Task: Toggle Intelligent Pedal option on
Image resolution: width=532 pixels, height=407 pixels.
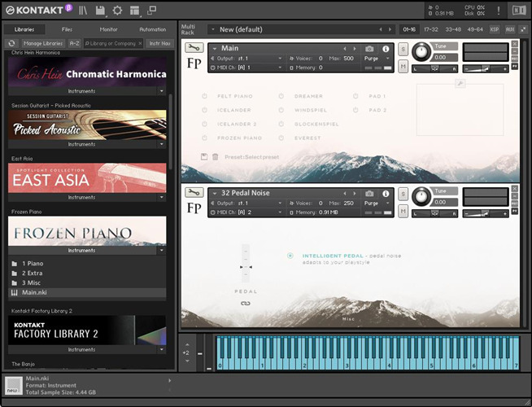Action: pos(290,256)
